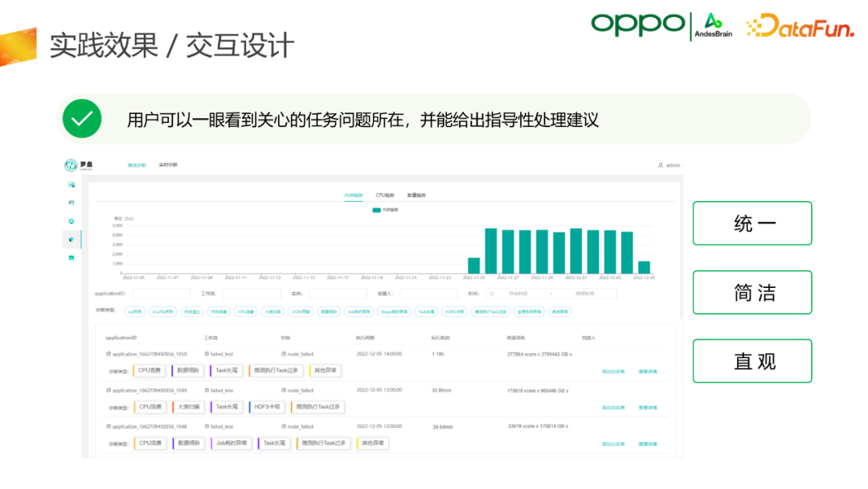Copy icon beside application_1662709492856_1049
The width and height of the screenshot is (868, 489).
click(x=108, y=390)
